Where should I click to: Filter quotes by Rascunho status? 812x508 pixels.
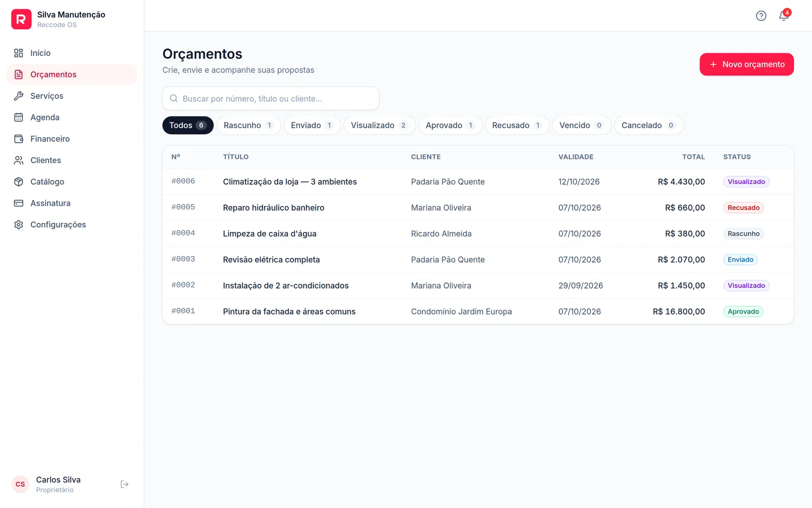click(x=249, y=125)
